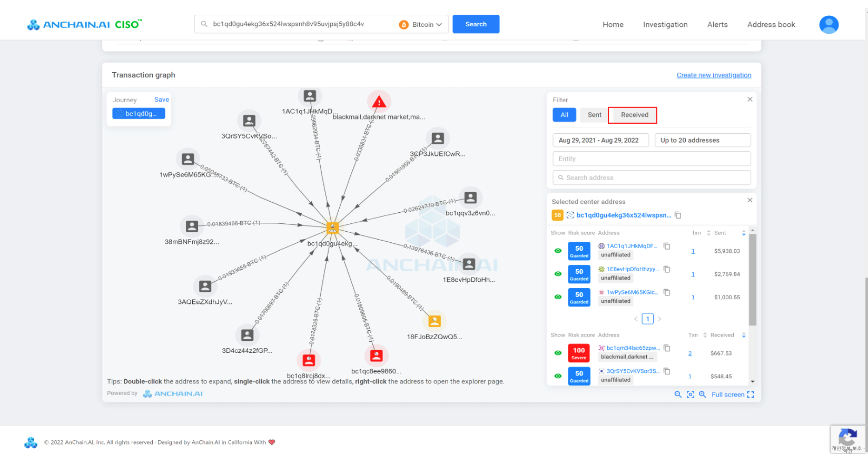
Task: Save the journey
Action: (162, 100)
